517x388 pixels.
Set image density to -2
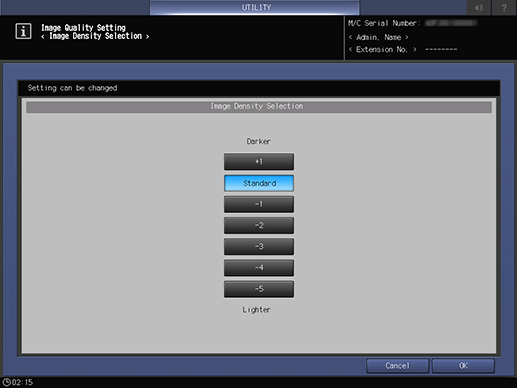click(259, 225)
